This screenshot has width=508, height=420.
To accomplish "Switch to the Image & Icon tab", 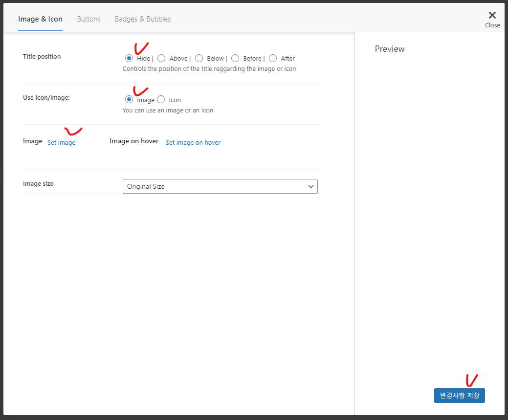I will point(40,19).
